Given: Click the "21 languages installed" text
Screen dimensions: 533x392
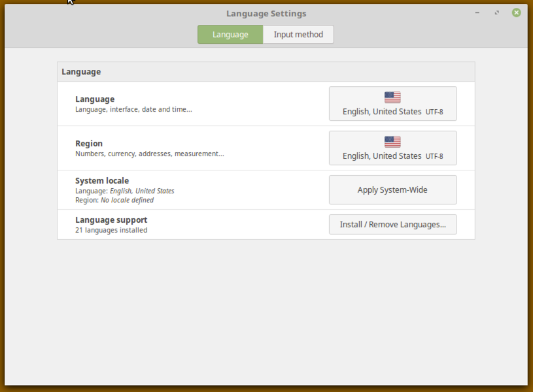Looking at the screenshot, I should [111, 230].
